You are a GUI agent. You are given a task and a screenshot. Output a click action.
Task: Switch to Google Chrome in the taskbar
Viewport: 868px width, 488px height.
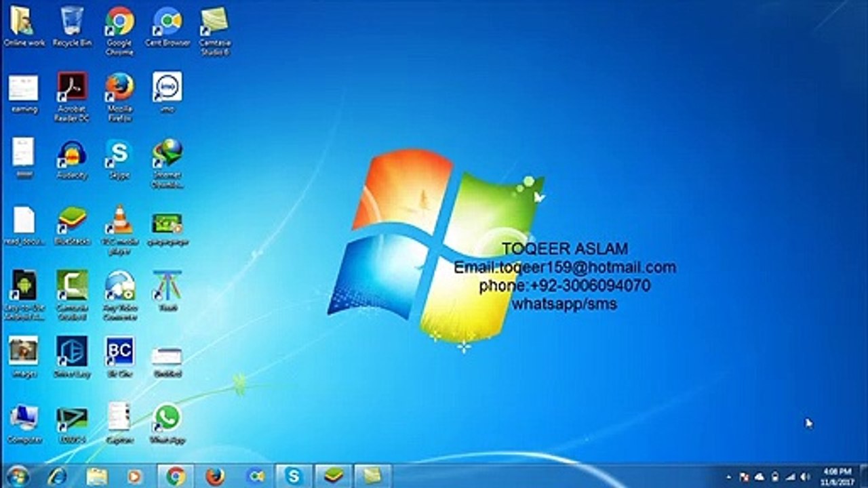point(176,476)
